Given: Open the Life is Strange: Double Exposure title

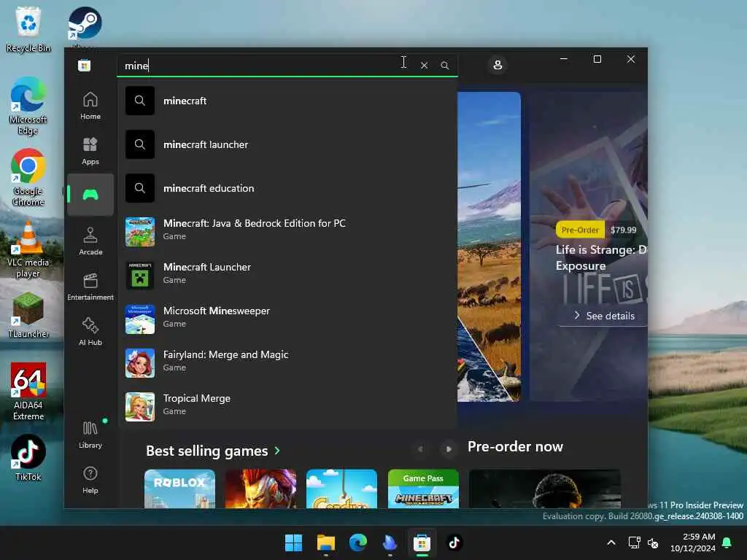Looking at the screenshot, I should click(x=601, y=257).
